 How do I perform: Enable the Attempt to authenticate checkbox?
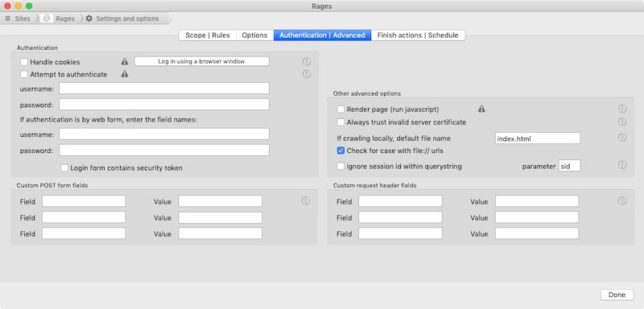[x=24, y=74]
